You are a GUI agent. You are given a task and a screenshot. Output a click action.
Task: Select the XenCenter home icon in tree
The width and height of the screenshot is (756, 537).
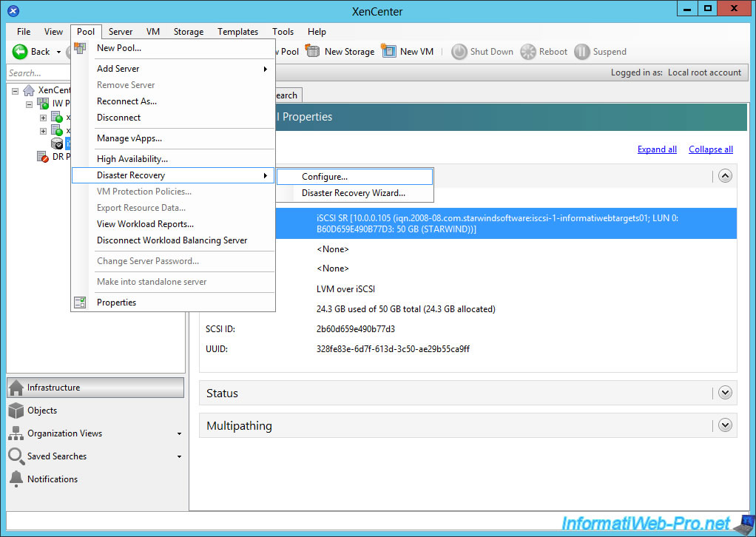[29, 90]
